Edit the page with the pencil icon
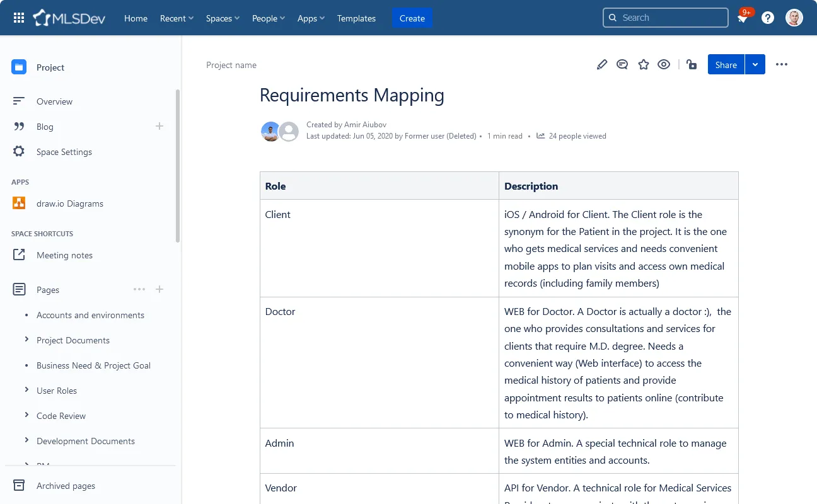This screenshot has height=504, width=817. coord(601,64)
